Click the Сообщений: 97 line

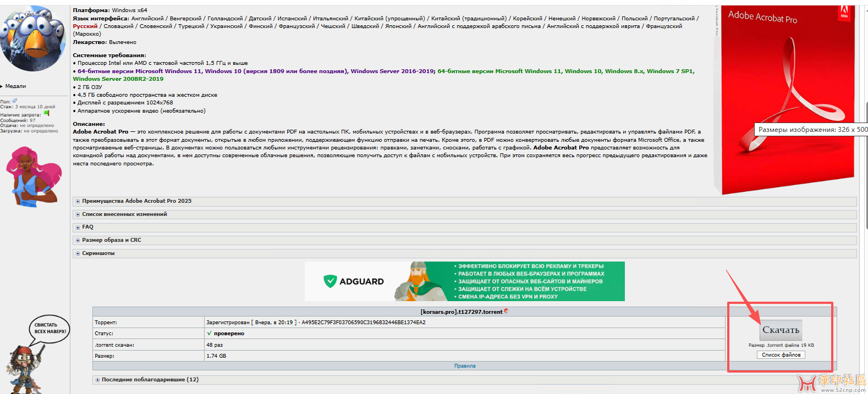(18, 120)
